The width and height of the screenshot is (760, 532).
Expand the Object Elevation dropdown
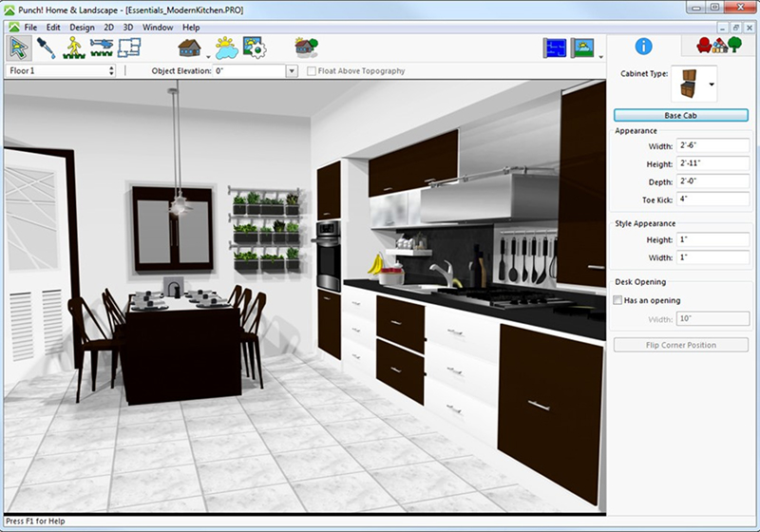click(292, 71)
